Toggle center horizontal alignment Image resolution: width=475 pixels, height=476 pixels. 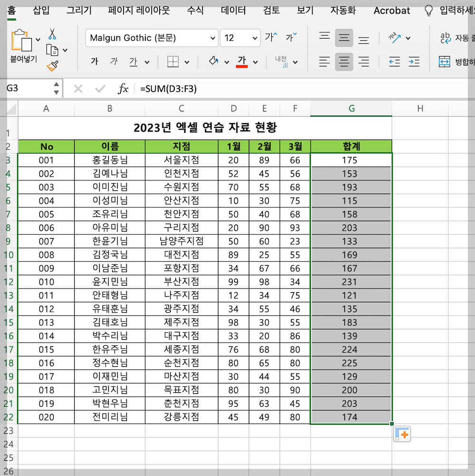pos(344,62)
